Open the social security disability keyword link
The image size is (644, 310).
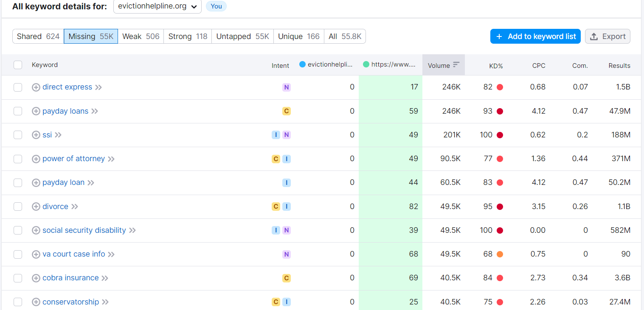coord(84,230)
